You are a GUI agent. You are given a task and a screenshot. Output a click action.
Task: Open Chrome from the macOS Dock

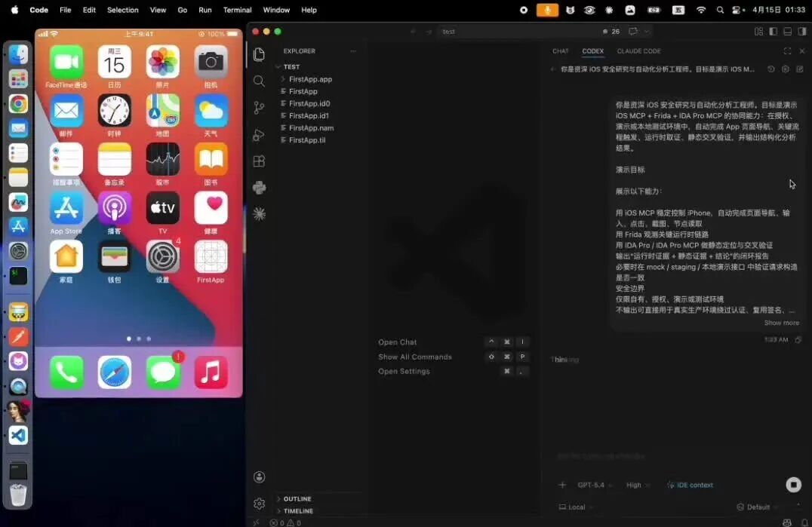coord(18,104)
